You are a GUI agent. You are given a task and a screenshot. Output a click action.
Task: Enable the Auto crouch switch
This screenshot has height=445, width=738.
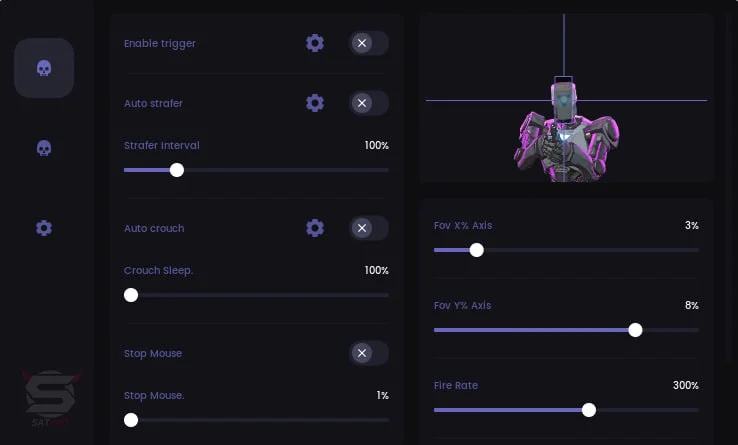pyautogui.click(x=368, y=228)
